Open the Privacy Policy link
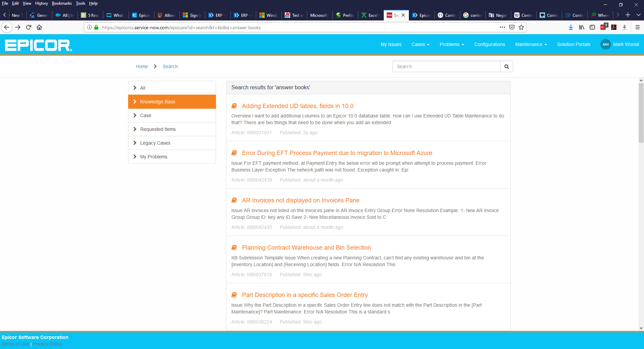Screen dimensions: 644x349 click(47, 344)
